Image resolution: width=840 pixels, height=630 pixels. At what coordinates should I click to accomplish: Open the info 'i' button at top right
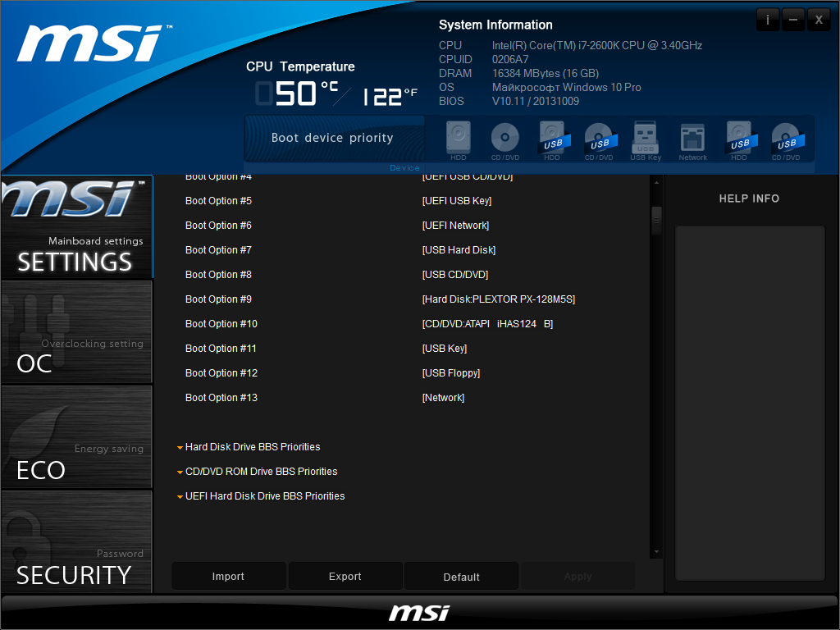[x=768, y=20]
